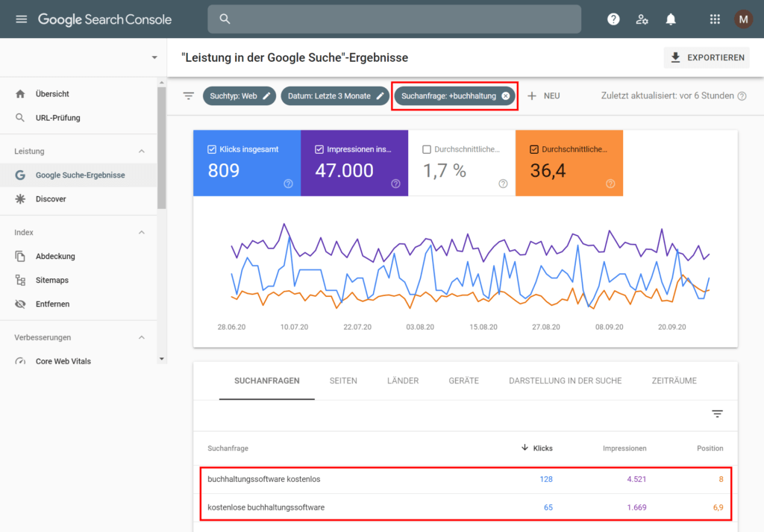Click the home icon for Übersicht
This screenshot has width=764, height=532.
click(x=20, y=93)
